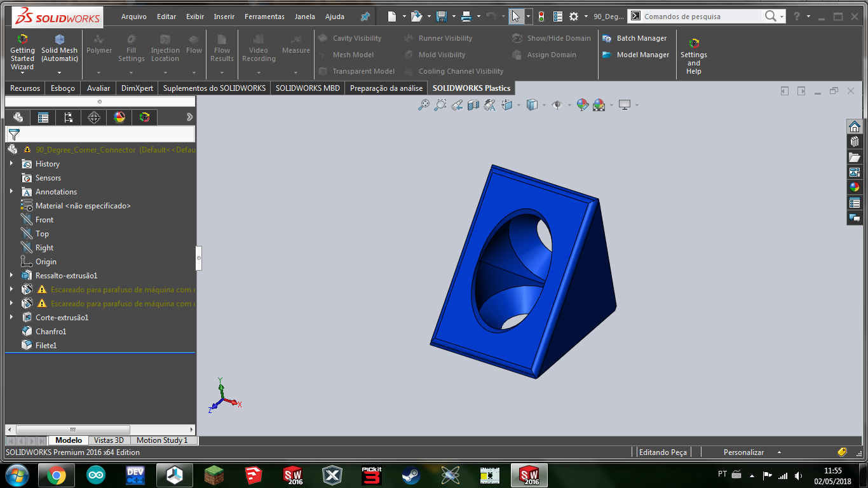Viewport: 868px width, 488px height.
Task: Open the Ajuda menu
Action: 335,17
